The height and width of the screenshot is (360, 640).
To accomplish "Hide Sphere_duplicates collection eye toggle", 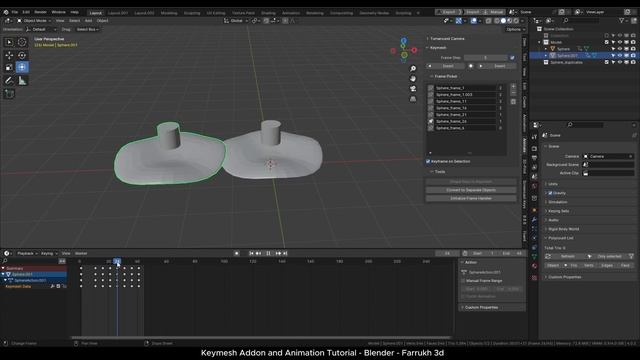I will click(620, 62).
